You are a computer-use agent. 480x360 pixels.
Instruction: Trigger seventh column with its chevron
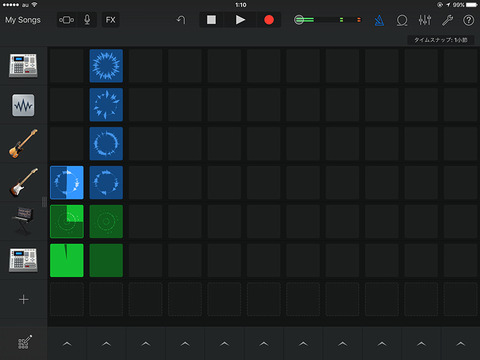point(303,344)
